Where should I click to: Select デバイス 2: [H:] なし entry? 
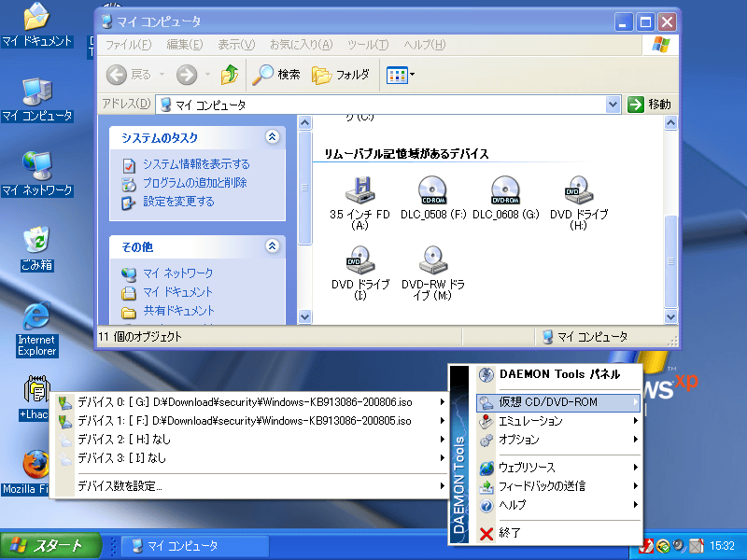click(x=250, y=440)
